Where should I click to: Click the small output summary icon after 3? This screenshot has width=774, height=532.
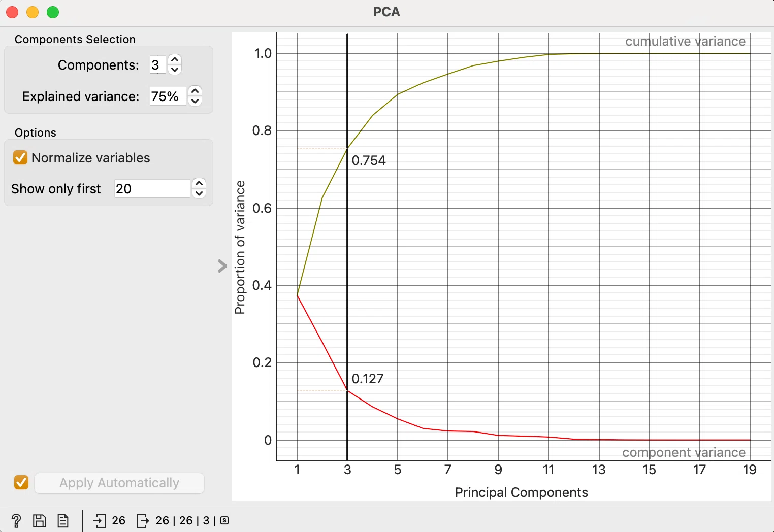point(224,520)
